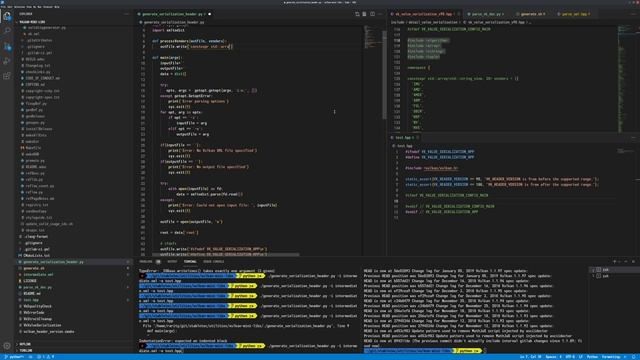Open CMakeLists.txt in the Explorer
Viewport: 640px width, 360px height.
[x=36, y=256]
